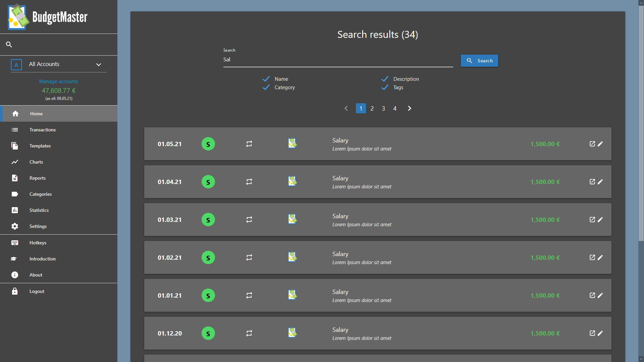Click the blue Search button

pos(479,61)
